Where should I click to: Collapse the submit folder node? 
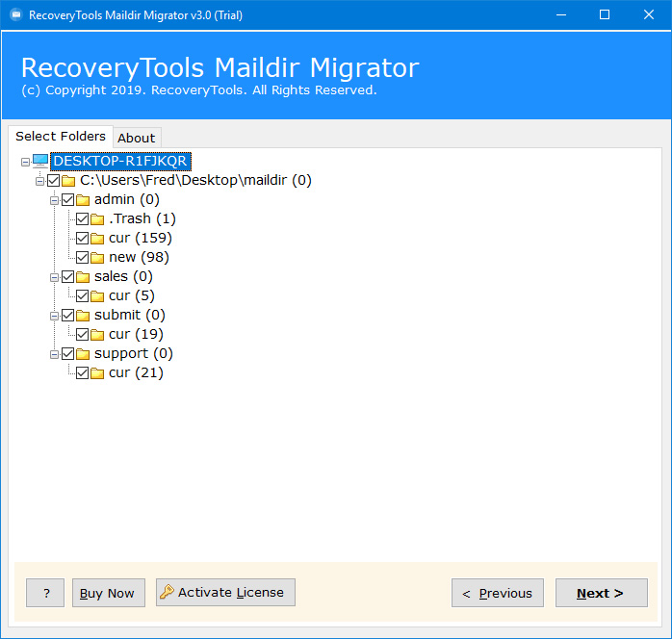55,316
